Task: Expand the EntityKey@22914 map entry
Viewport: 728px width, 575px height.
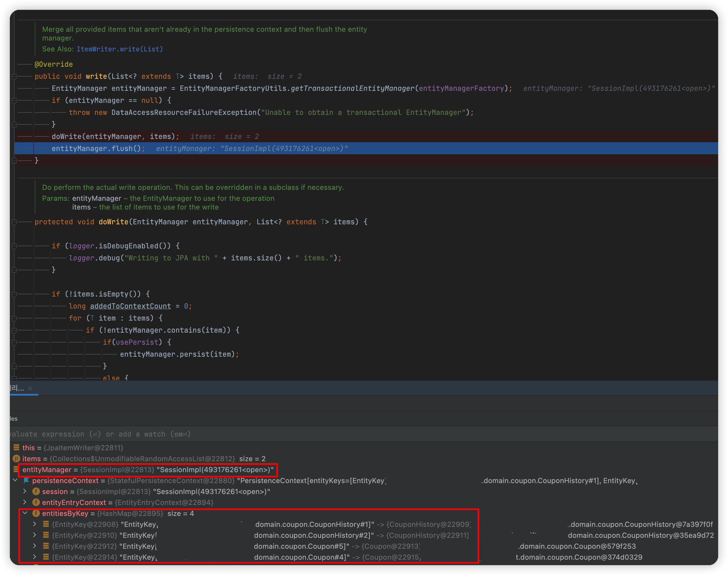Action: 35,557
